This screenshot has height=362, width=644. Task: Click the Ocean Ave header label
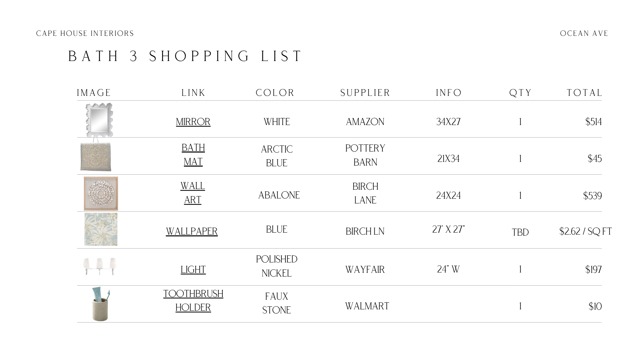click(x=584, y=34)
